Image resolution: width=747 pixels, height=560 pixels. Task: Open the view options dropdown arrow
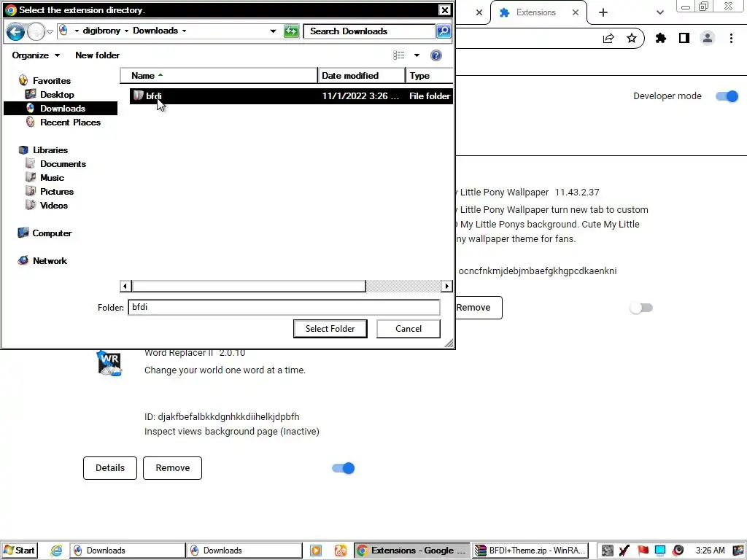click(417, 55)
